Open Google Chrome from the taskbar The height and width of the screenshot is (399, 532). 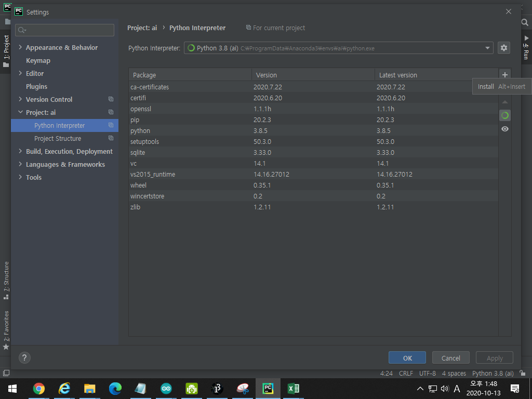pyautogui.click(x=38, y=389)
